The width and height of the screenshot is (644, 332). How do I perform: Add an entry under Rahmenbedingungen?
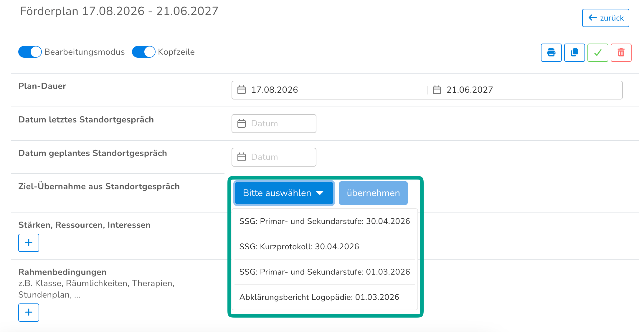[29, 312]
